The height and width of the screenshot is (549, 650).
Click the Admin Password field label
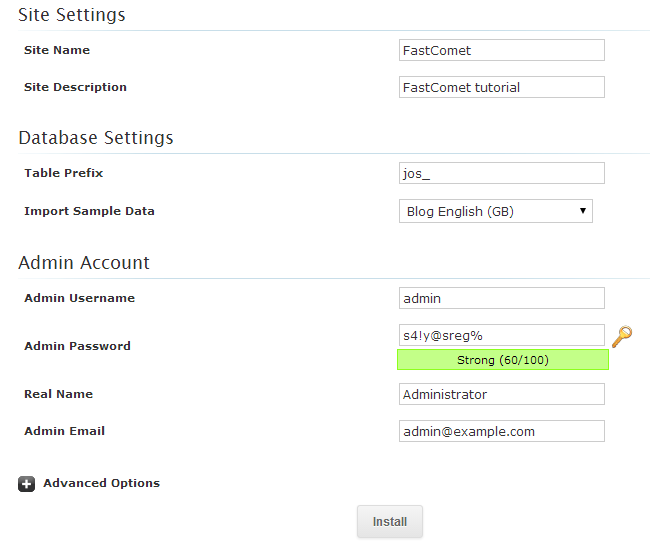pyautogui.click(x=77, y=346)
